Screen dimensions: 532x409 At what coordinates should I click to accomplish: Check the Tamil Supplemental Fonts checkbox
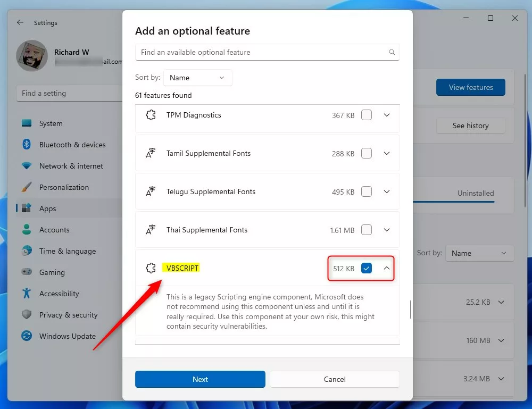(x=367, y=153)
